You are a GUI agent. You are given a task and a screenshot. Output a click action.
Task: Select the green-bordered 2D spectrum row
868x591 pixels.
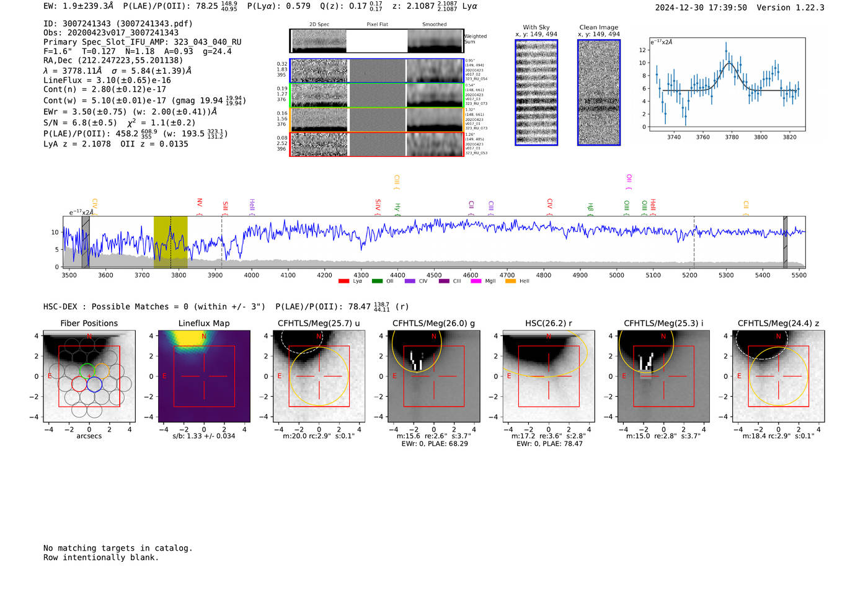376,96
